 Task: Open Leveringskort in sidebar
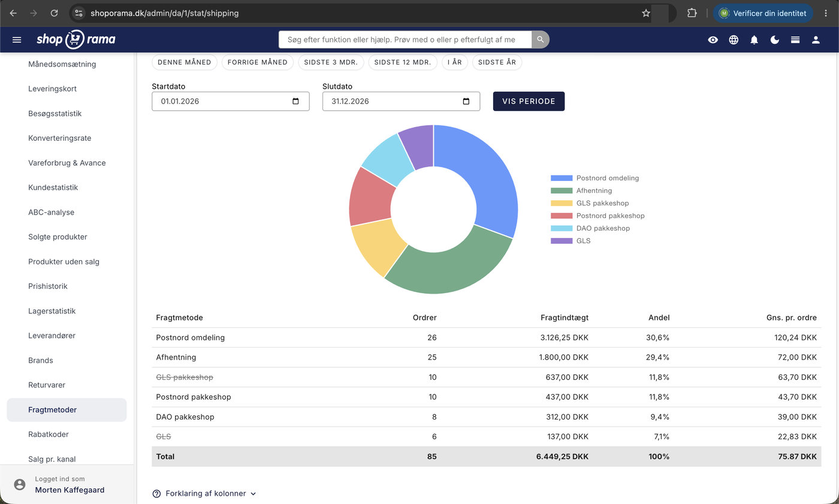pyautogui.click(x=53, y=89)
